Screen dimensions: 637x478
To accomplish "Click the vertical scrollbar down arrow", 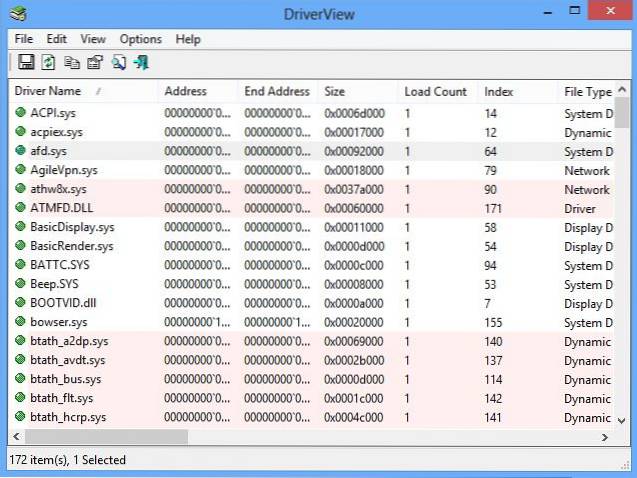I will 622,420.
